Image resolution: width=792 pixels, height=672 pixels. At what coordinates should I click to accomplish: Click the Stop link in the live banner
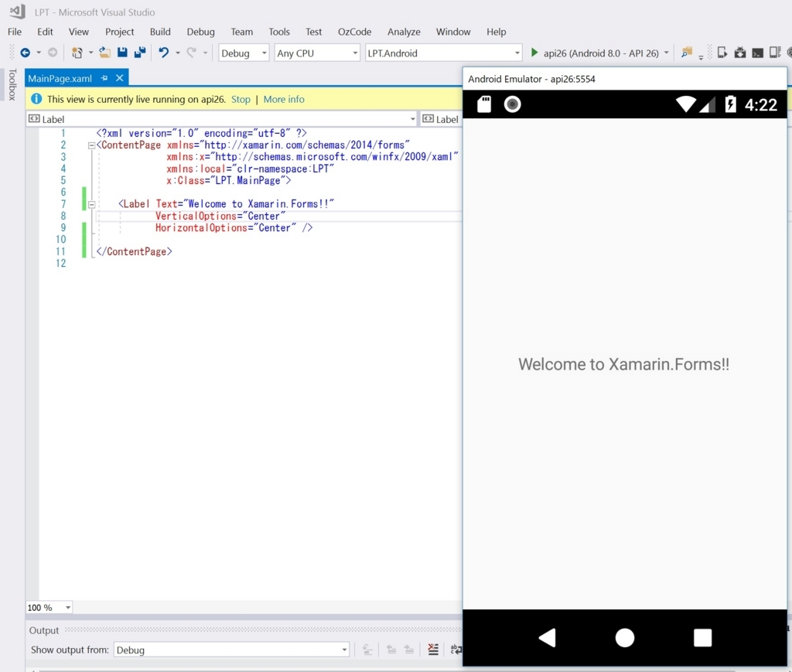pyautogui.click(x=241, y=100)
